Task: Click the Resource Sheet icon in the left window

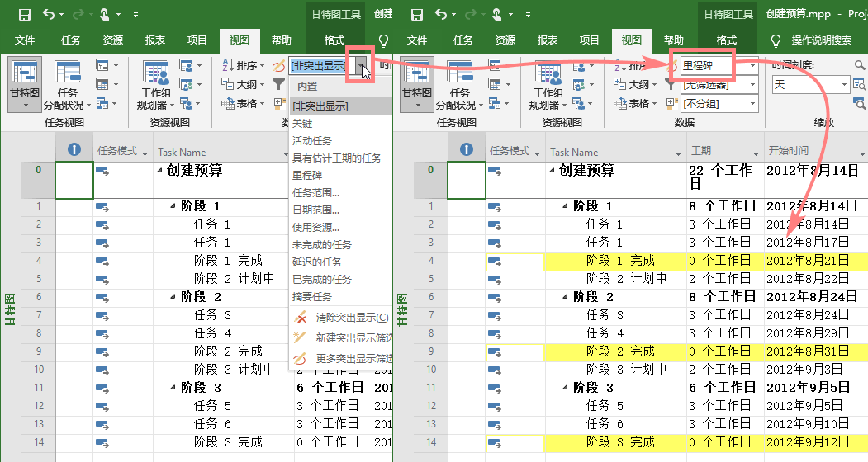Action: pos(186,84)
